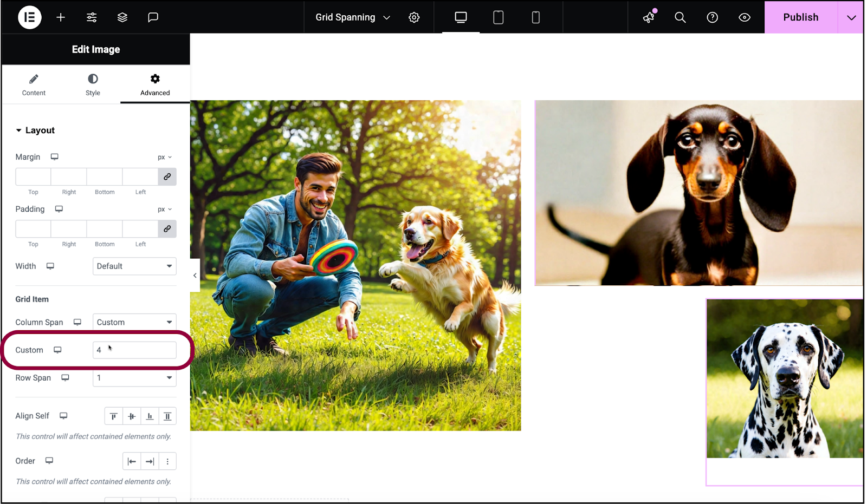Toggle preview changes eye icon
The width and height of the screenshot is (867, 504).
(745, 17)
